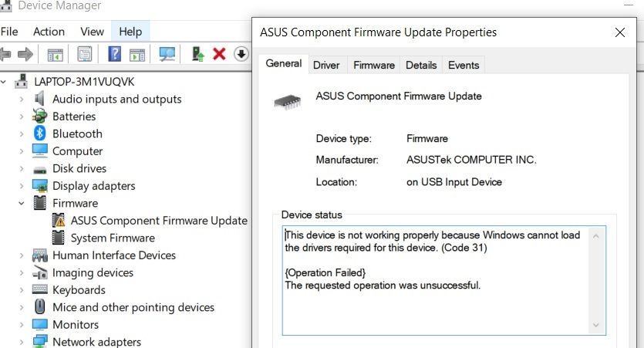Collapse the Firmware category
The image size is (644, 348).
[x=22, y=203]
